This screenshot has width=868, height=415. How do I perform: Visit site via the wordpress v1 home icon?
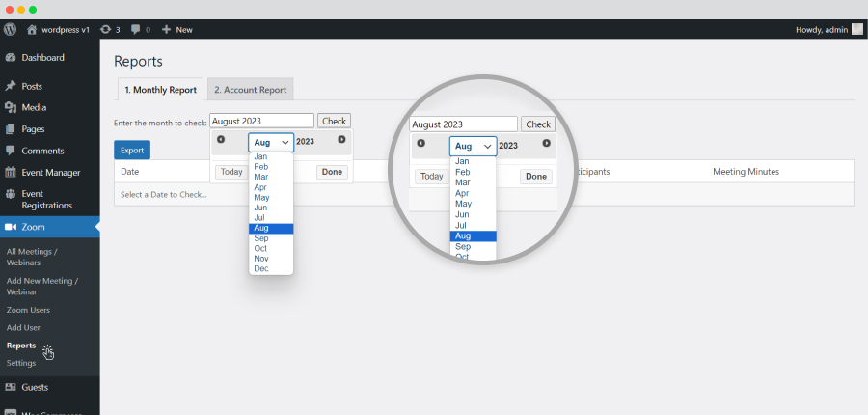tap(32, 29)
